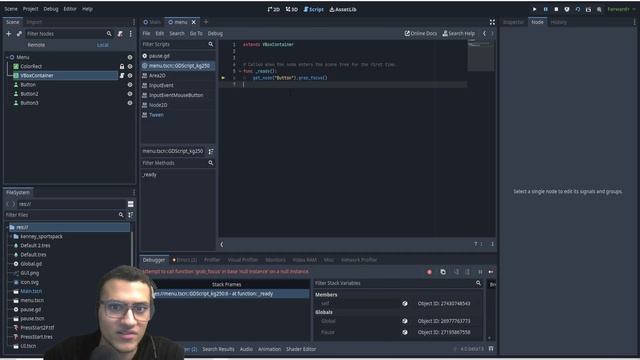Click the debugger Break pause icon
This screenshot has width=640, height=360.
click(480, 272)
